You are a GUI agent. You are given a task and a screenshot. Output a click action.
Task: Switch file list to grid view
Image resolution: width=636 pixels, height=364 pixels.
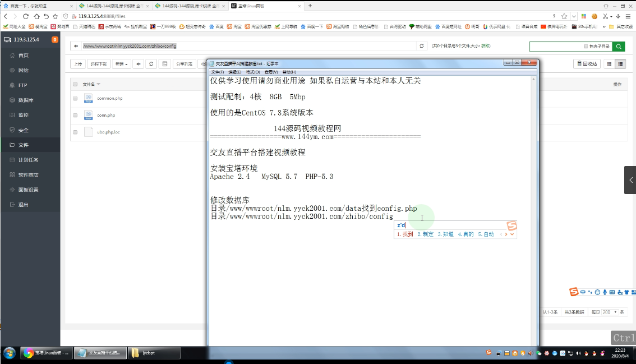610,64
